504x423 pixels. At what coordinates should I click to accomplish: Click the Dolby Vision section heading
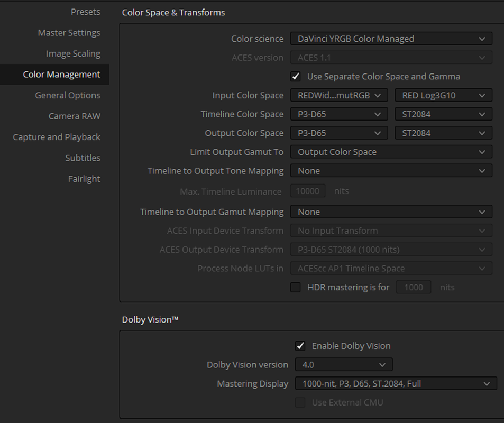[150, 319]
